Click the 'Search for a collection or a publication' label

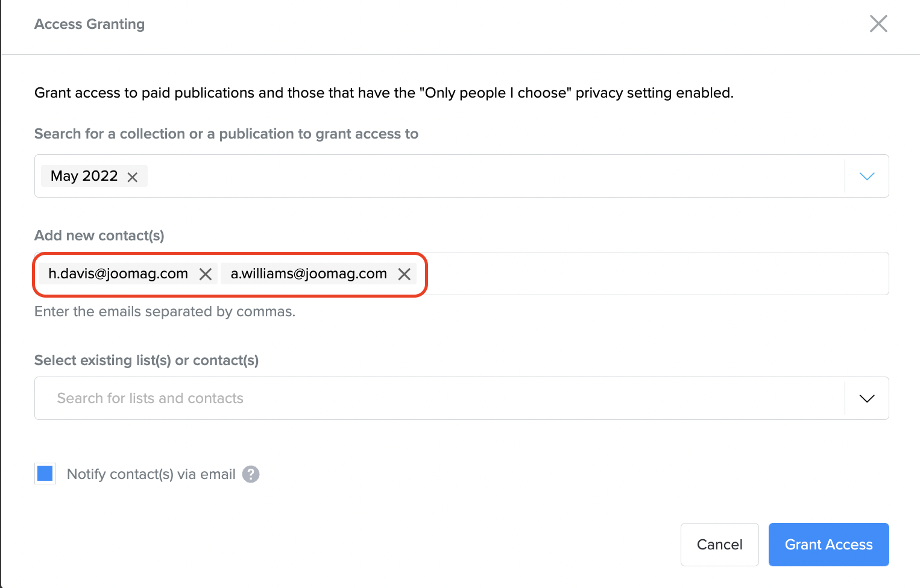click(x=226, y=134)
